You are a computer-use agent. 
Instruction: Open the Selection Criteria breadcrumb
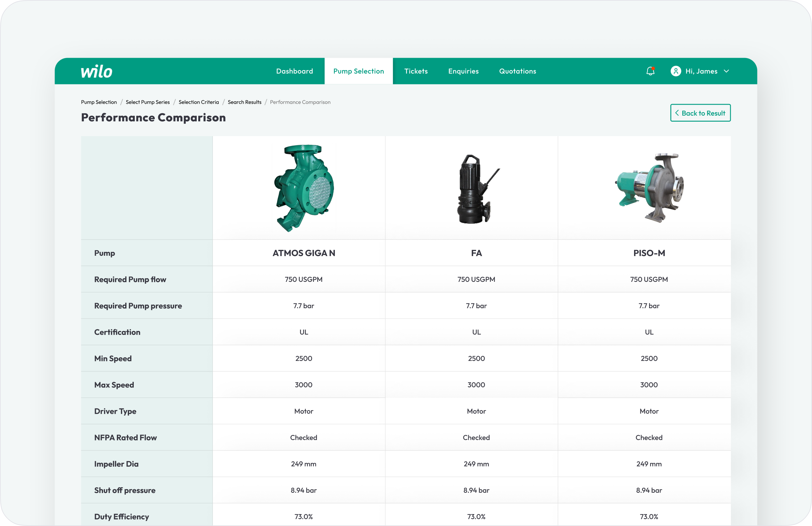pyautogui.click(x=199, y=102)
